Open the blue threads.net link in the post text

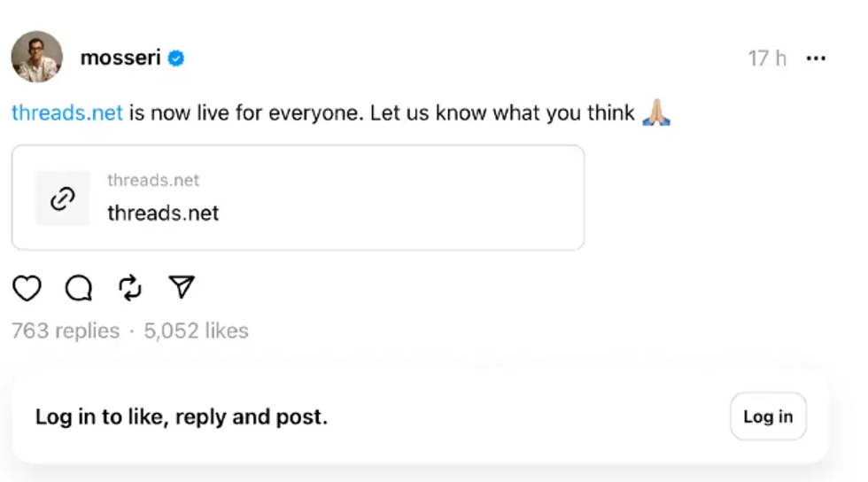coord(67,113)
